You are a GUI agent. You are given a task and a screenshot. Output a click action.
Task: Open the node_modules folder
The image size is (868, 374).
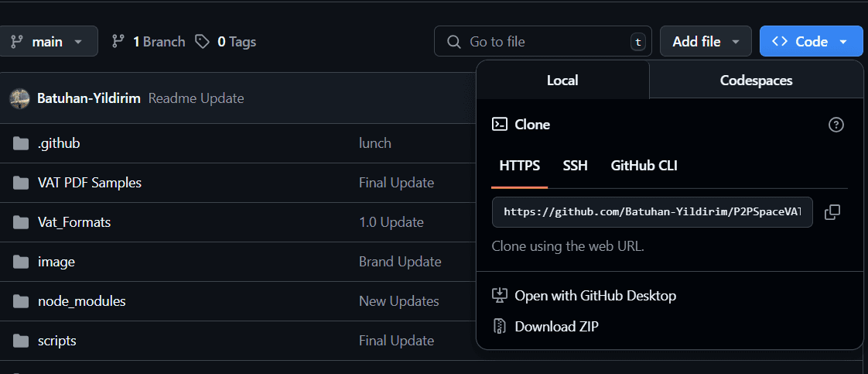[x=81, y=301]
